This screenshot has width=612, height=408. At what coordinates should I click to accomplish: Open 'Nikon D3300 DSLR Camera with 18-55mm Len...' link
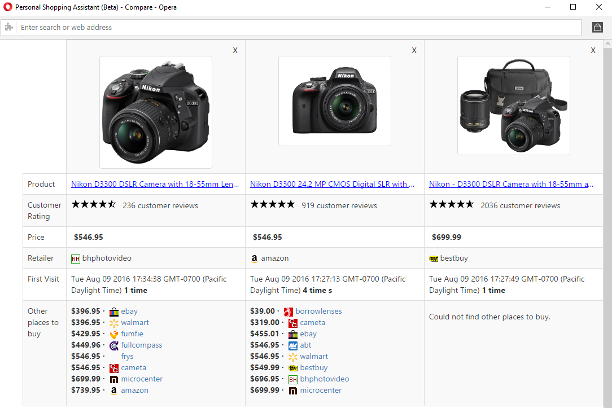click(155, 184)
